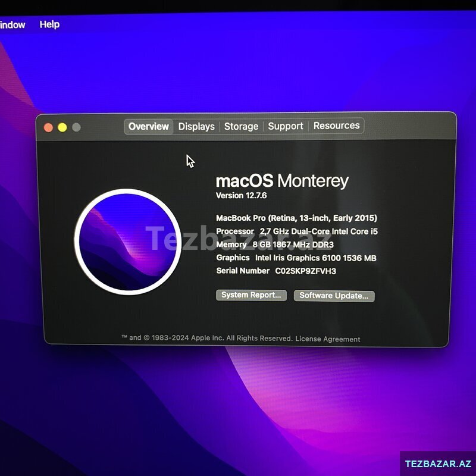This screenshot has height=476, width=476.
Task: Click the macOS Monterey circular logo
Action: (x=127, y=242)
